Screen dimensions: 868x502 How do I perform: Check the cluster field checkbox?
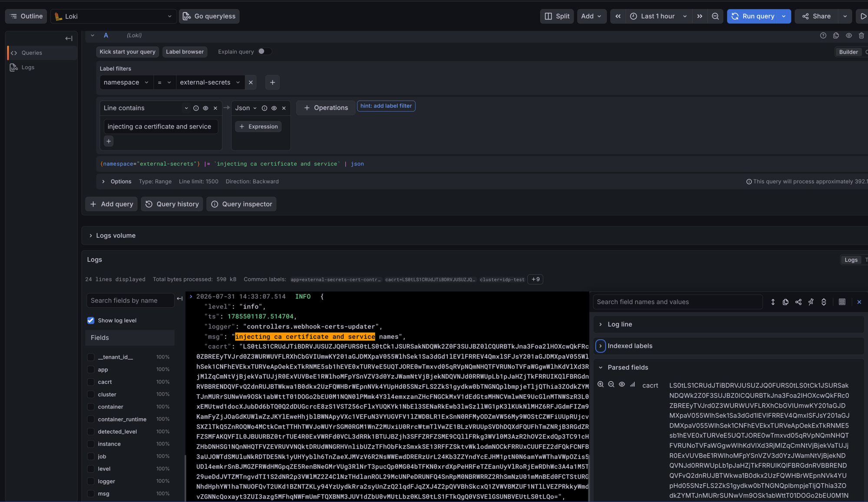point(91,394)
